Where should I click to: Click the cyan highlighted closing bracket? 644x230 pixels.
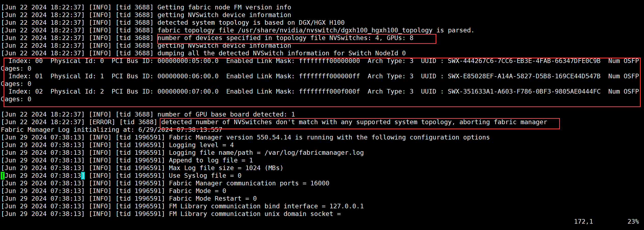click(x=83, y=176)
